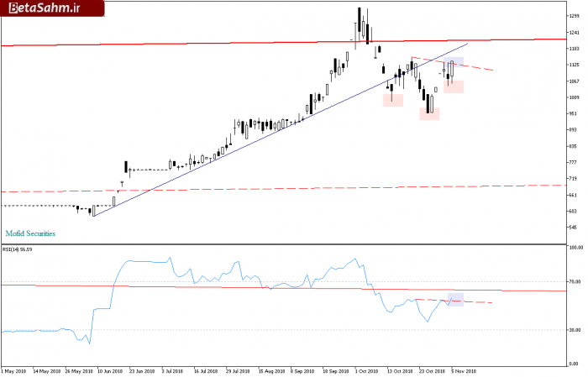Click the 16 Jul 2010 date label
588x377 pixels.
[207, 371]
